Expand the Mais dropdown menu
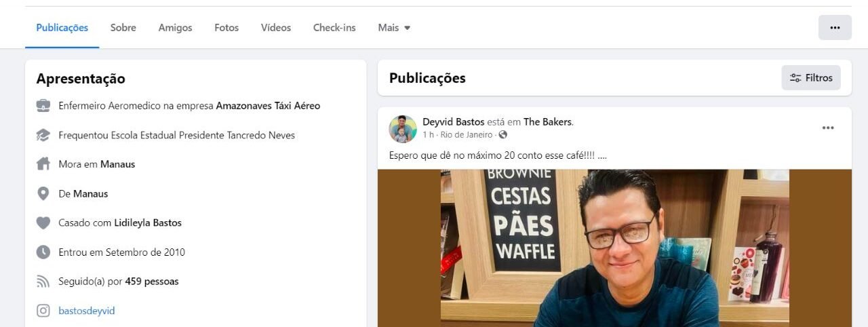This screenshot has width=868, height=327. [x=394, y=28]
